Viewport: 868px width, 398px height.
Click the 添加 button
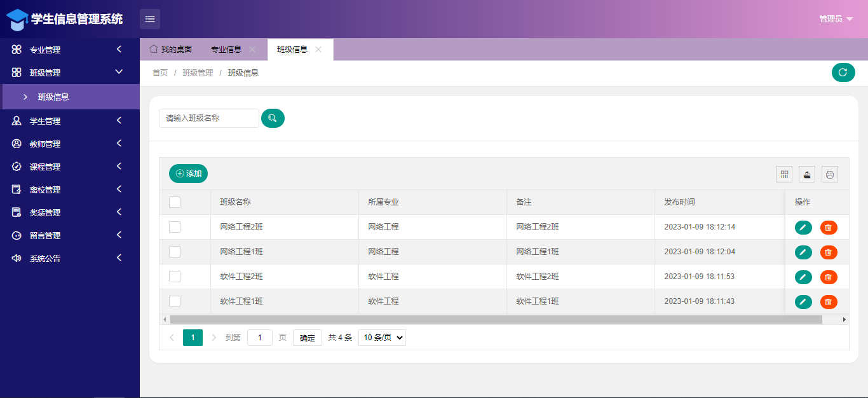click(x=188, y=174)
